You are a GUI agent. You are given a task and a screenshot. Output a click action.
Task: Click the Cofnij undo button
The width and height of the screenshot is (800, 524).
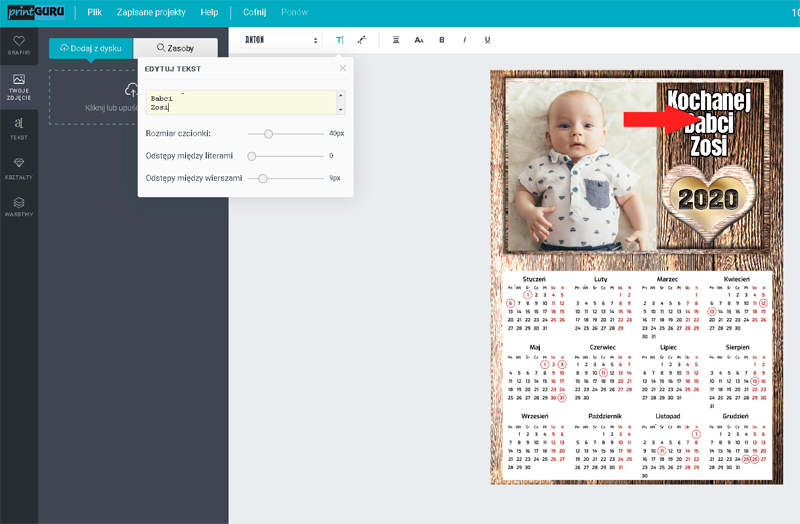[261, 13]
